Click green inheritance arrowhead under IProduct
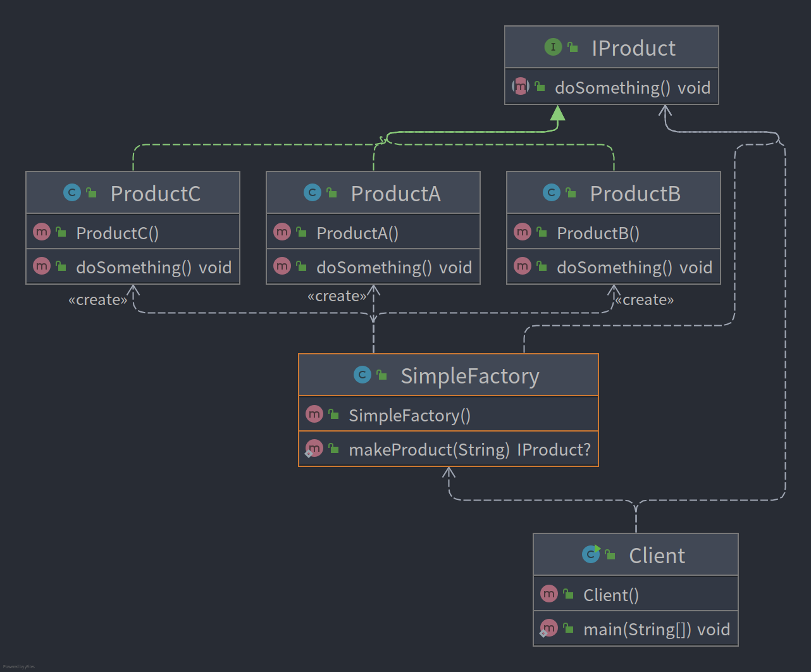The width and height of the screenshot is (811, 672). tap(557, 113)
